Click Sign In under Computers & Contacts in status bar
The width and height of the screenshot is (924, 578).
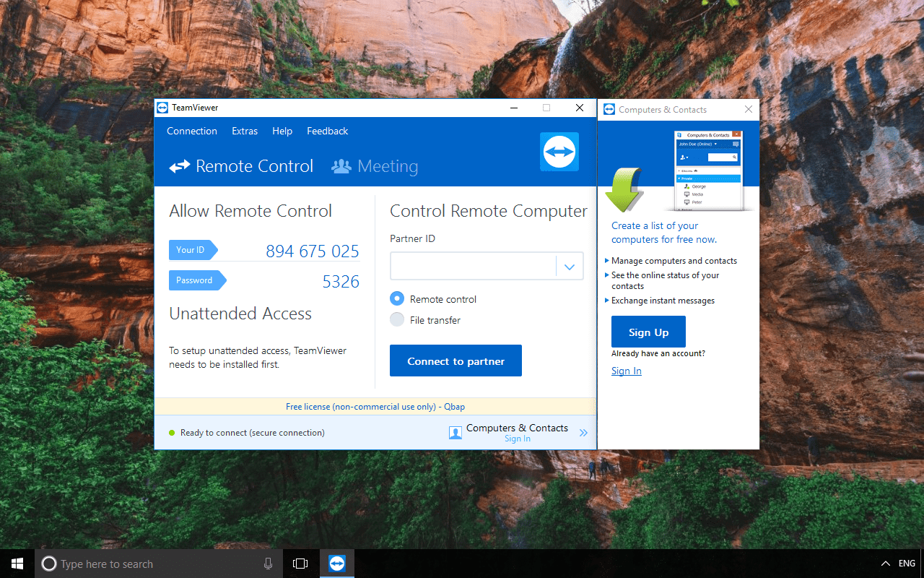(518, 439)
